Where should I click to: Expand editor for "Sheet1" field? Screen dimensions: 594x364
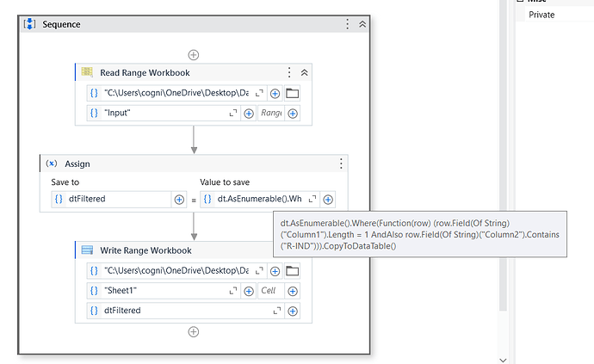[x=233, y=291]
